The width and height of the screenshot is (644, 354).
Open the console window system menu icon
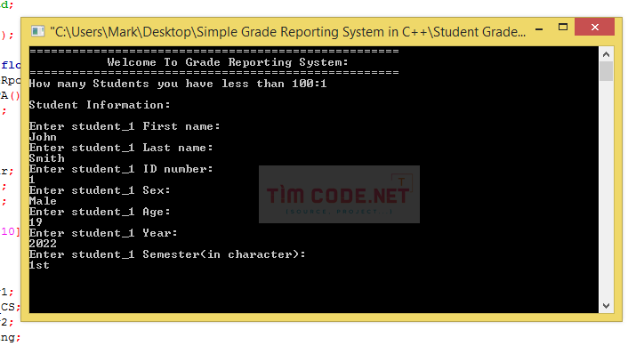click(x=37, y=31)
